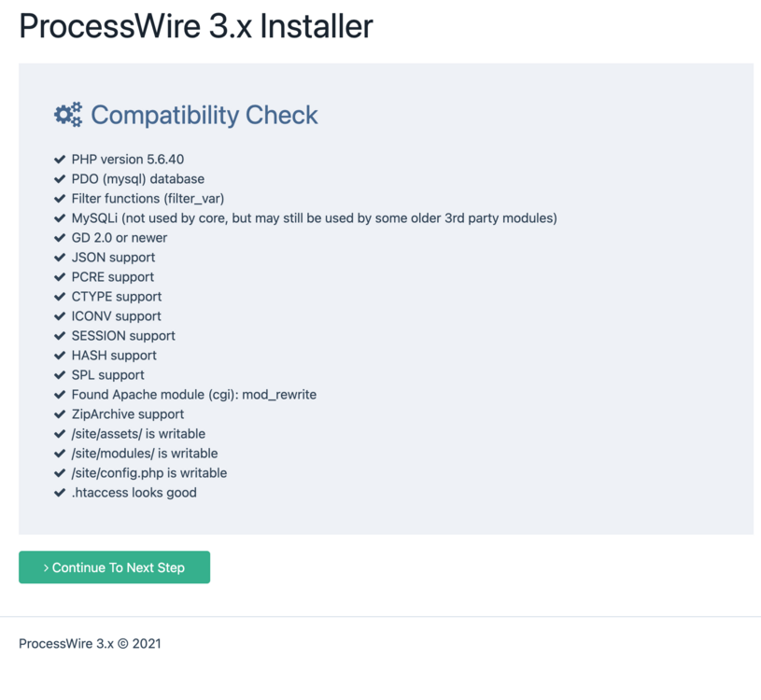Click the checkmark next to HASH support
Image resolution: width=761 pixels, height=700 pixels.
(60, 356)
